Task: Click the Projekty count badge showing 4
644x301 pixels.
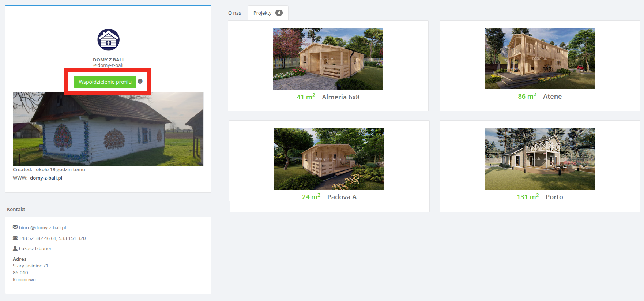Action: 279,13
